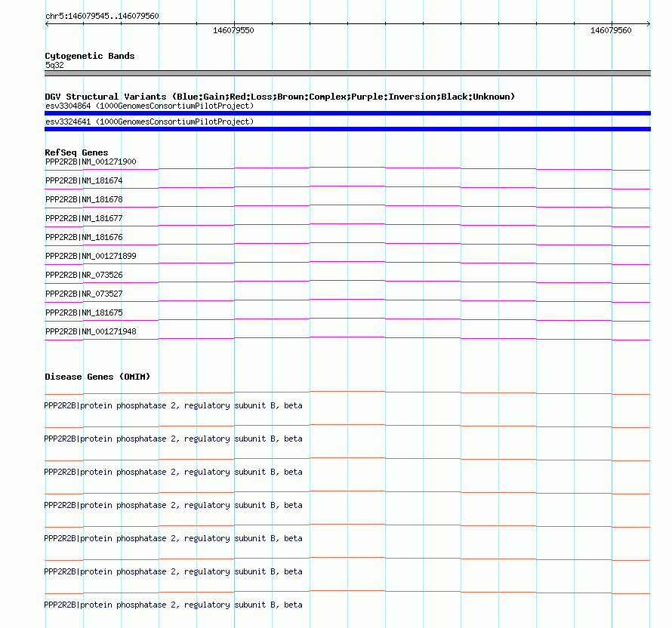Select transcript PPP2R2B|NR_073526
Screen dimensions: 672x628
(x=84, y=275)
